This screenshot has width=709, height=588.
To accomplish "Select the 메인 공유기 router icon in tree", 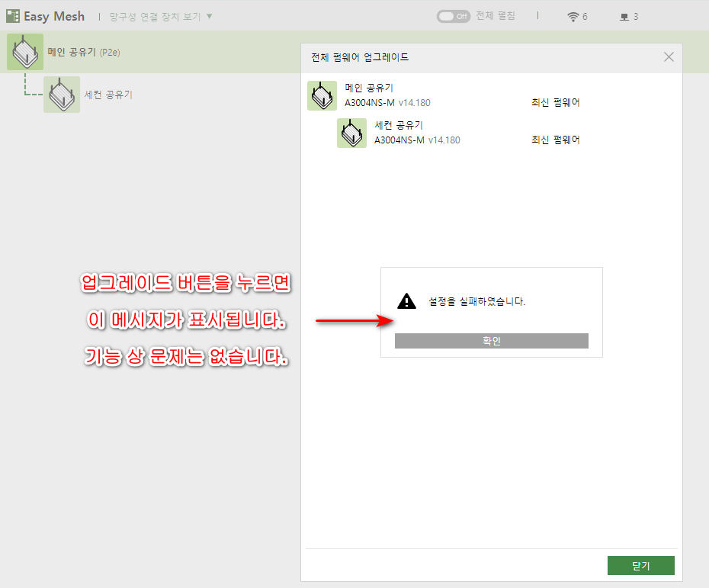I will click(x=25, y=52).
